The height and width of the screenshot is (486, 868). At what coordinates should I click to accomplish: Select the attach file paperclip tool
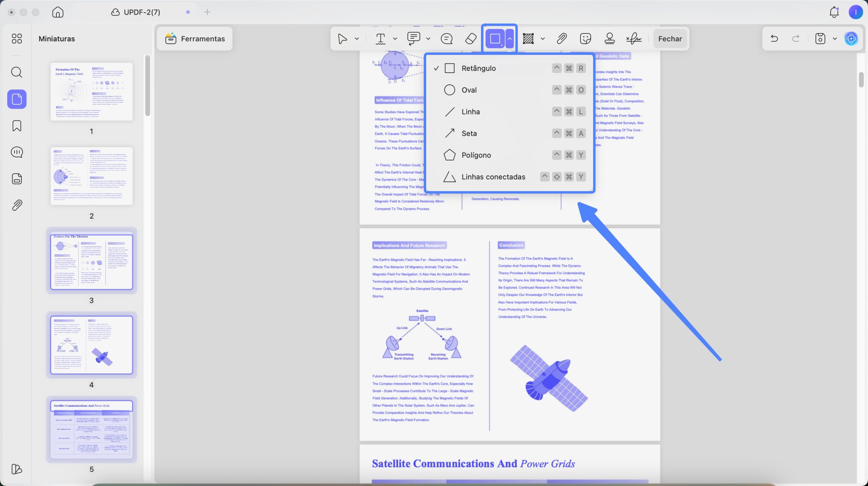pos(562,39)
